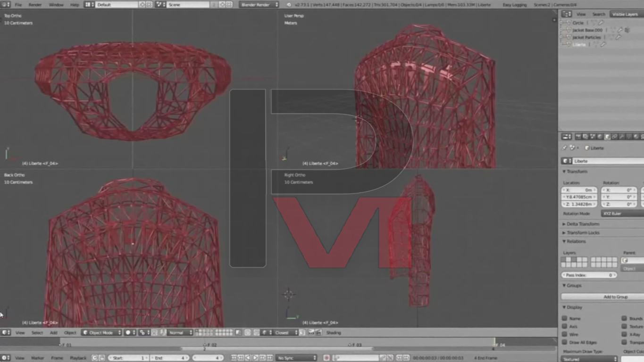Open the No Sync dropdown

(296, 358)
